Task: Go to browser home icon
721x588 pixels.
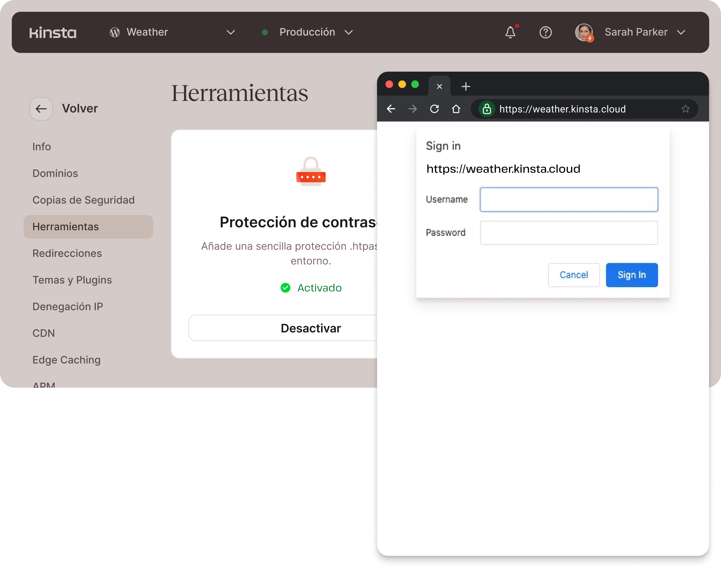Action: pos(456,109)
